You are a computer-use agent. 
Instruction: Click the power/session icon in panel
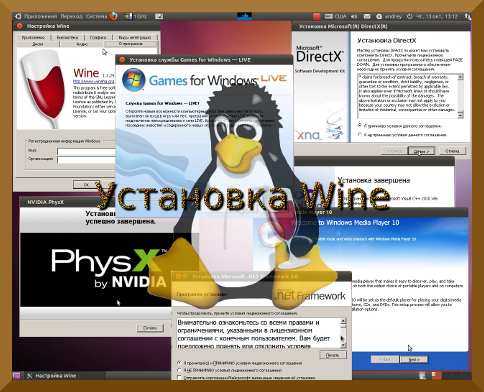click(x=410, y=16)
